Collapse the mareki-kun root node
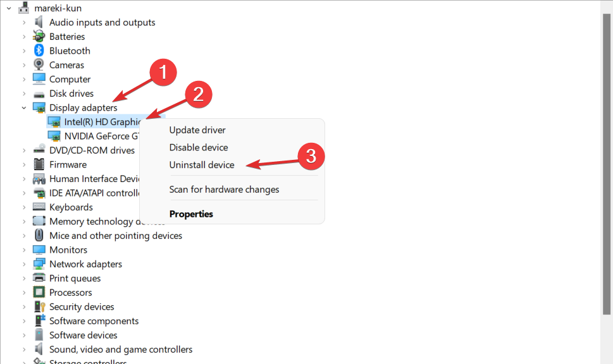The image size is (613, 364). click(x=9, y=8)
